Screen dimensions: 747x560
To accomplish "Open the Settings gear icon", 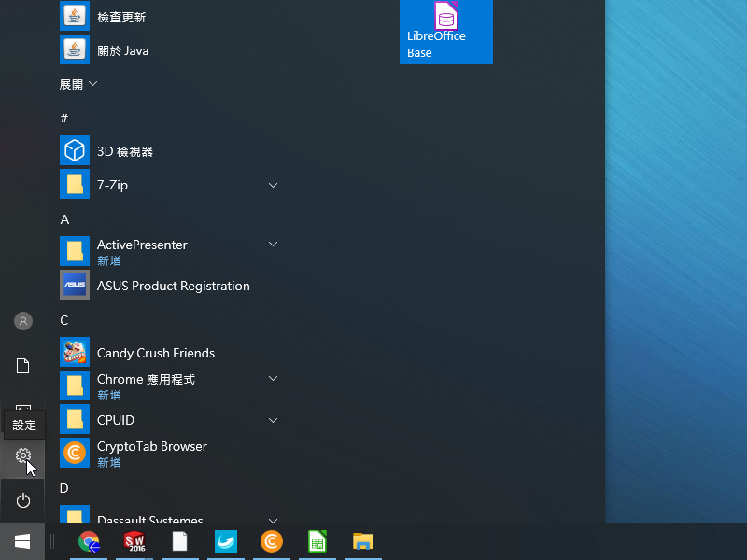I will click(x=22, y=455).
